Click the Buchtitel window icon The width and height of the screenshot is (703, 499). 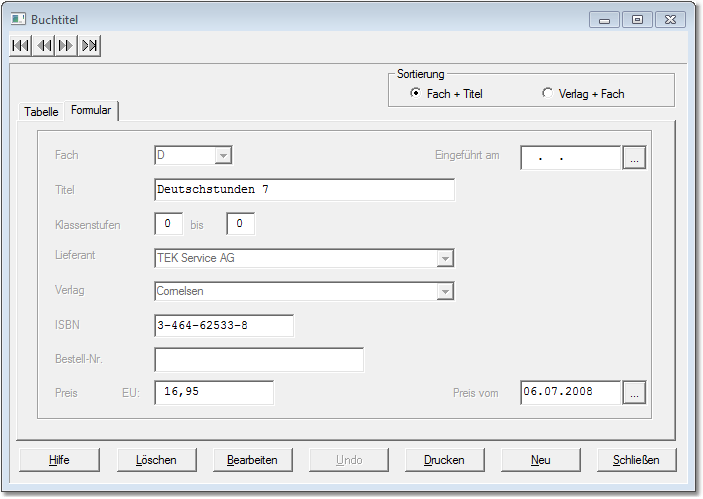pyautogui.click(x=18, y=19)
